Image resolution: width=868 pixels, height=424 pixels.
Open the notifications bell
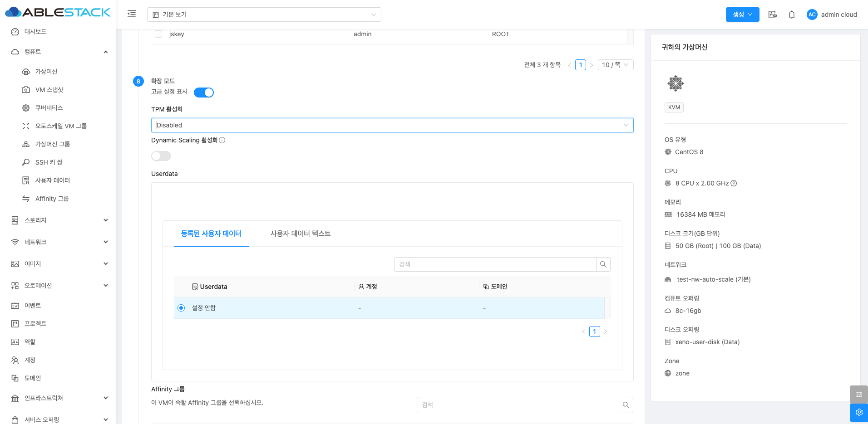coord(791,15)
